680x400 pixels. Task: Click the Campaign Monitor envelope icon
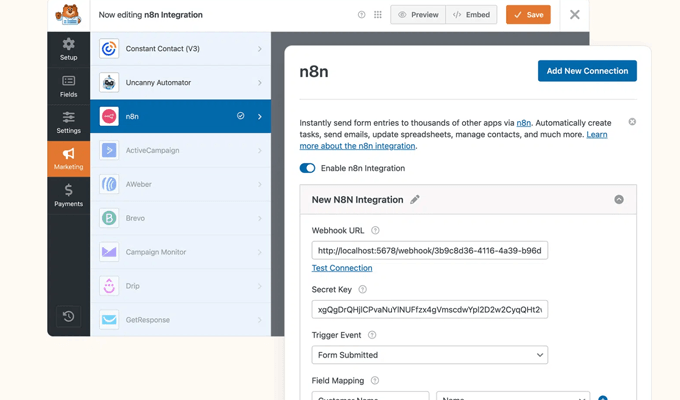click(109, 252)
